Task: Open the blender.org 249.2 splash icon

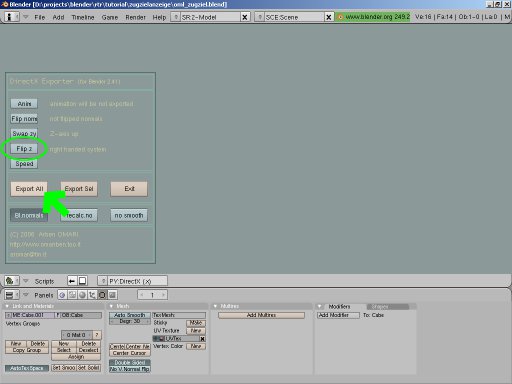Action: pyautogui.click(x=340, y=17)
